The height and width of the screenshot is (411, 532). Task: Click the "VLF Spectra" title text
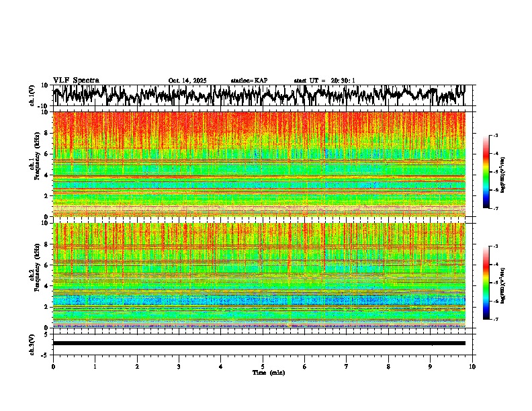coord(76,80)
